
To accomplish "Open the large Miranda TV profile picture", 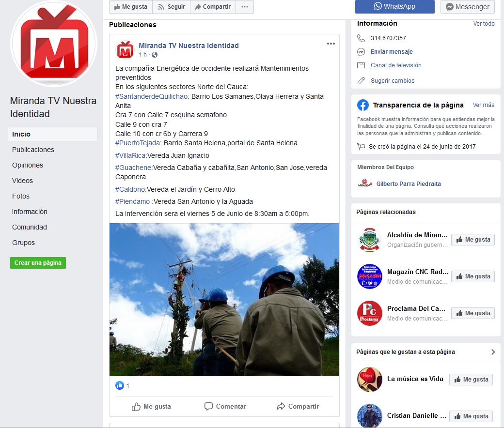I will (54, 44).
